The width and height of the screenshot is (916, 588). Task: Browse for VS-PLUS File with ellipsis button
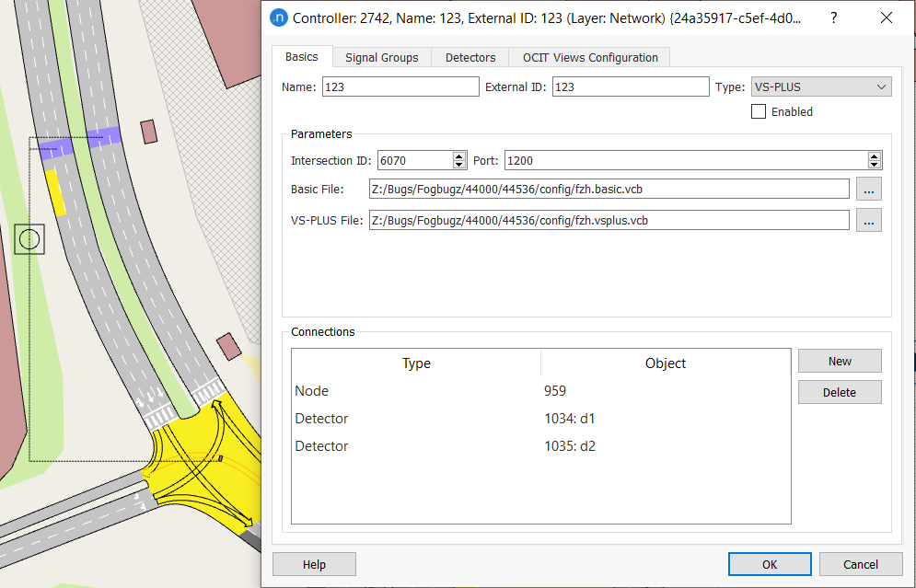(x=868, y=220)
